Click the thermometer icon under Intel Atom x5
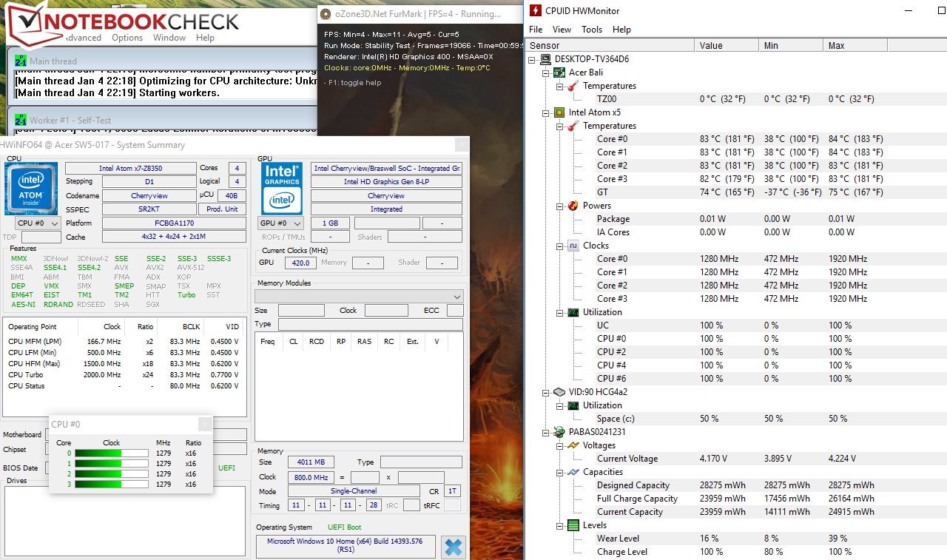The image size is (947, 560). click(573, 126)
